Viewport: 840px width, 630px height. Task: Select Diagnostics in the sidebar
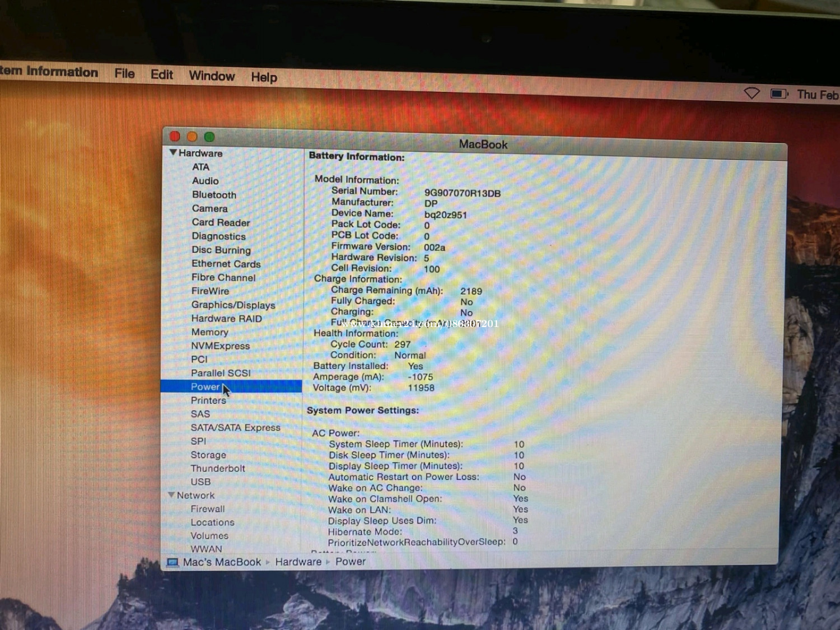(218, 236)
